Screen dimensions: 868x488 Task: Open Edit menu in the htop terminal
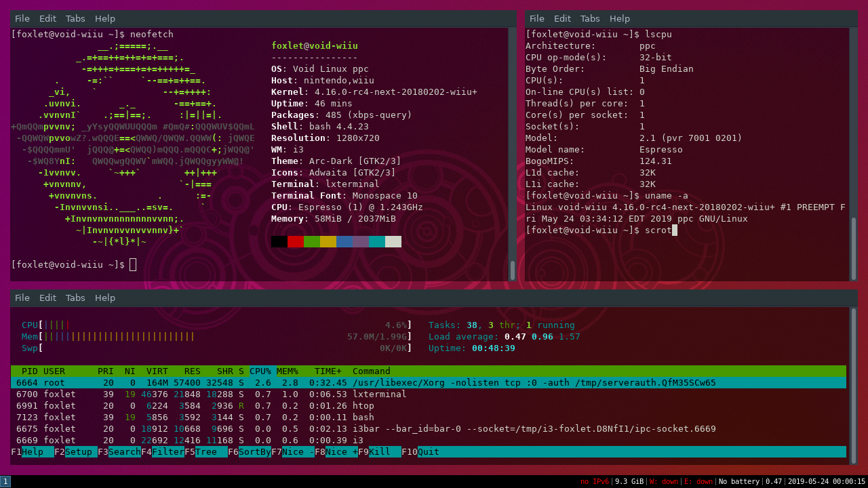pyautogui.click(x=47, y=298)
